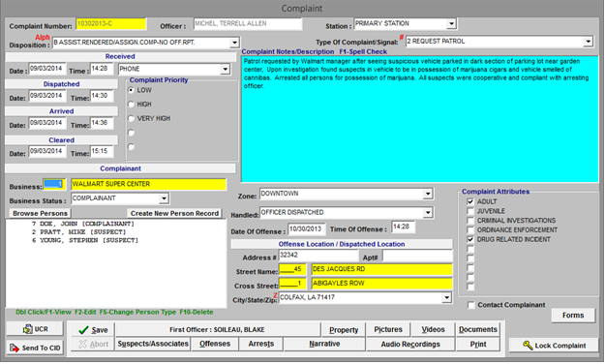This screenshot has width=605, height=364.
Task: Click the Browse Persons button
Action: click(x=40, y=213)
